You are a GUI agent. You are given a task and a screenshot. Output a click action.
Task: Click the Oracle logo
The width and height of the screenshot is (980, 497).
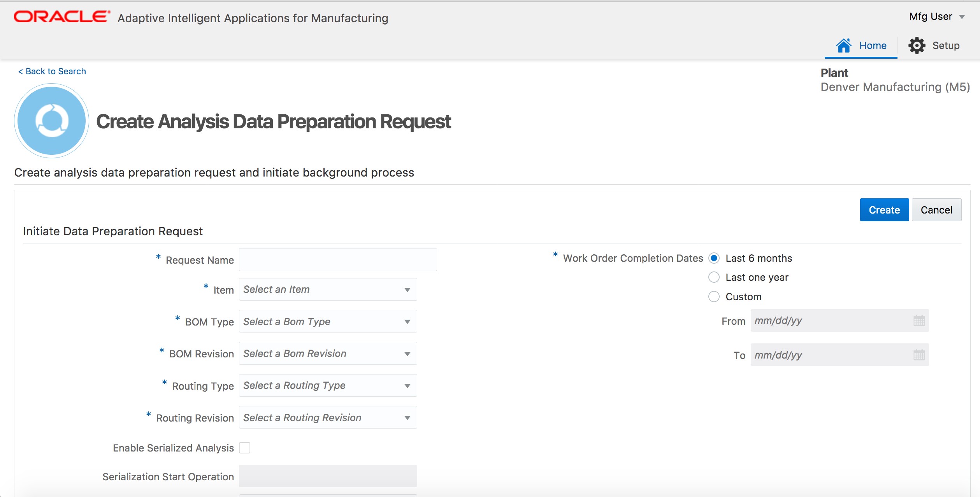59,16
